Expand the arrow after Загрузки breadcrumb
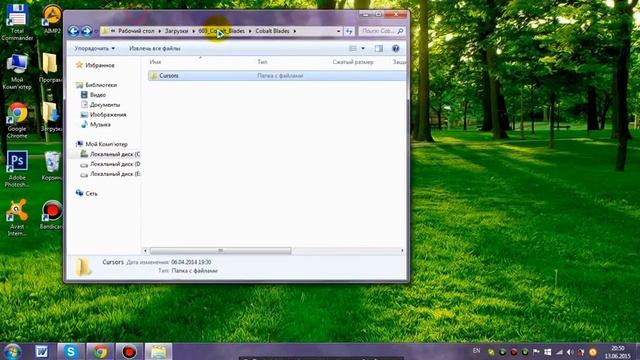 tap(193, 31)
